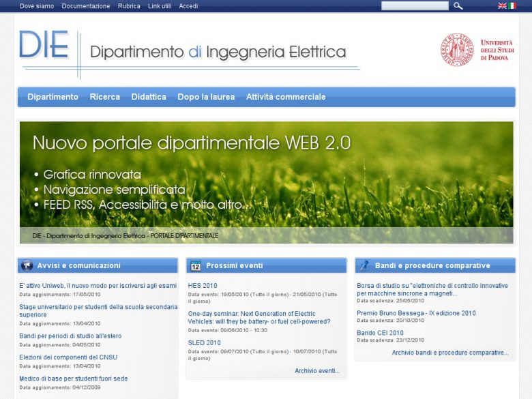The height and width of the screenshot is (399, 532).
Task: Click the date text 17/05/2010
Action: (x=87, y=295)
